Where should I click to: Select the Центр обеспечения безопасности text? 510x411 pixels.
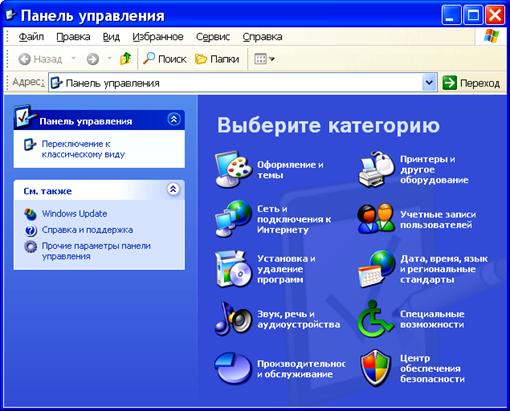(432, 368)
